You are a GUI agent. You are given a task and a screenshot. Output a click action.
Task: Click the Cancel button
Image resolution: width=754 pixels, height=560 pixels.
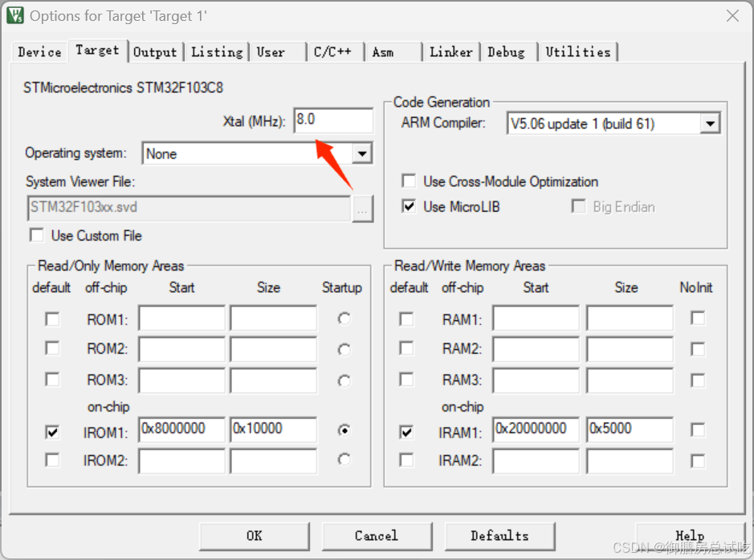tap(377, 536)
